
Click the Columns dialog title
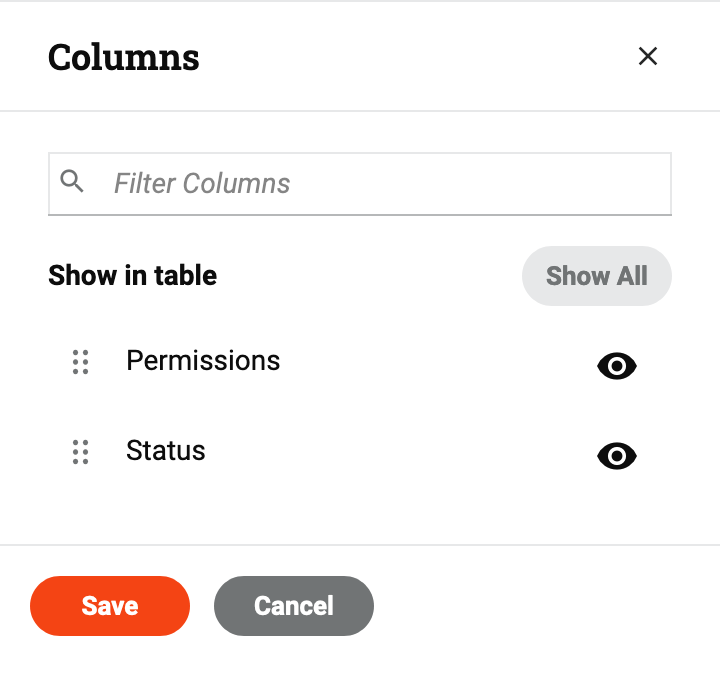pos(124,57)
